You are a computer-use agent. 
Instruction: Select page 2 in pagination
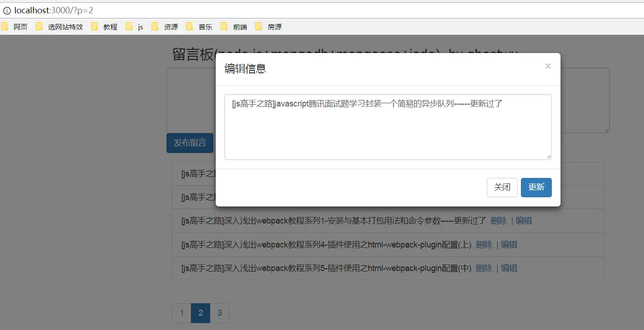201,313
